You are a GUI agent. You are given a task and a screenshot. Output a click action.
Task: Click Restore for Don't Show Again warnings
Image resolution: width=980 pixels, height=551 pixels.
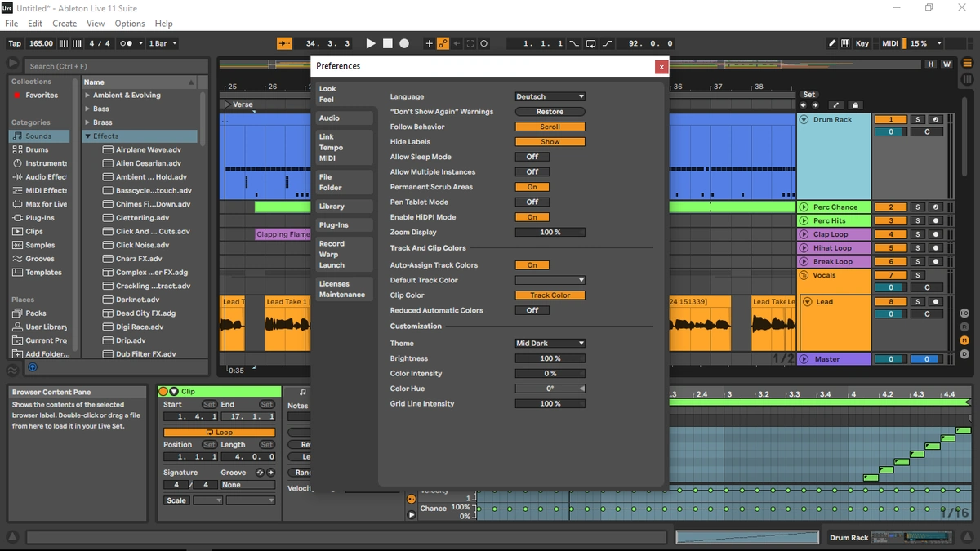coord(550,112)
